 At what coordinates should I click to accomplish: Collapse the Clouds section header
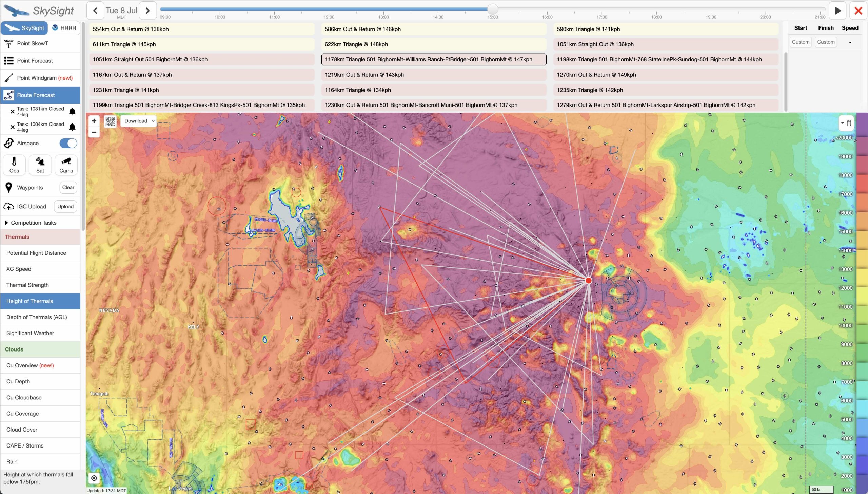40,349
